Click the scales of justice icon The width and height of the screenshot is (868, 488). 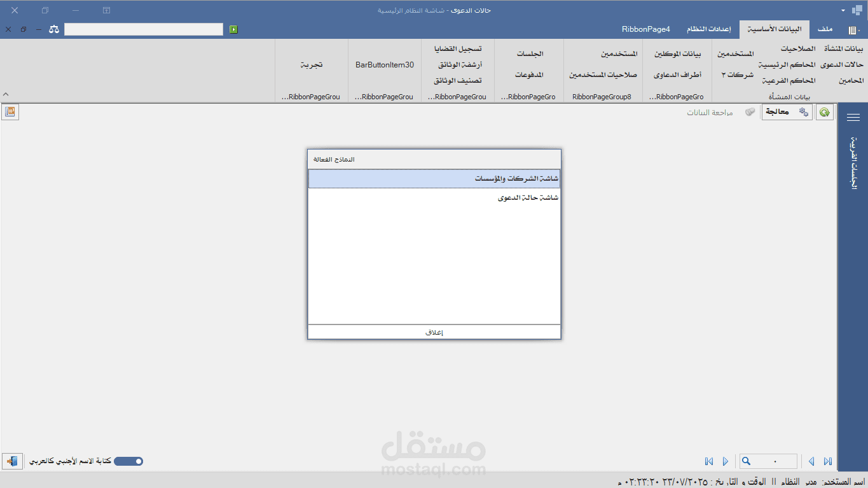[54, 29]
